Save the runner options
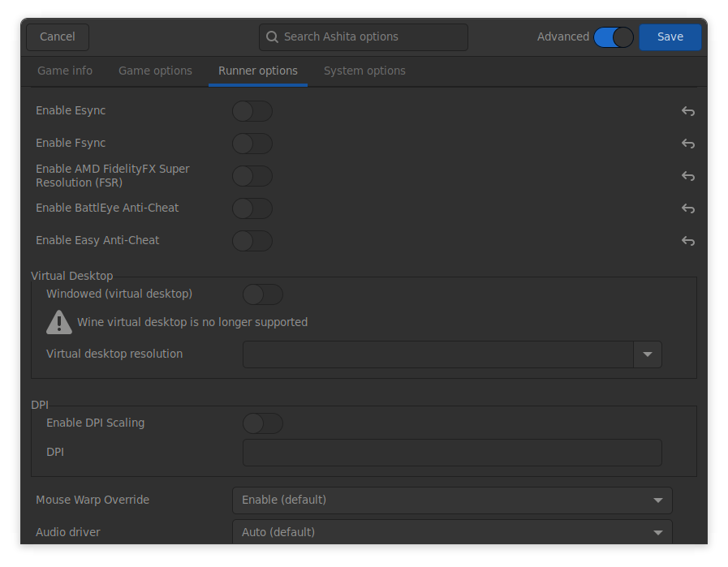The height and width of the screenshot is (567, 728). click(670, 37)
